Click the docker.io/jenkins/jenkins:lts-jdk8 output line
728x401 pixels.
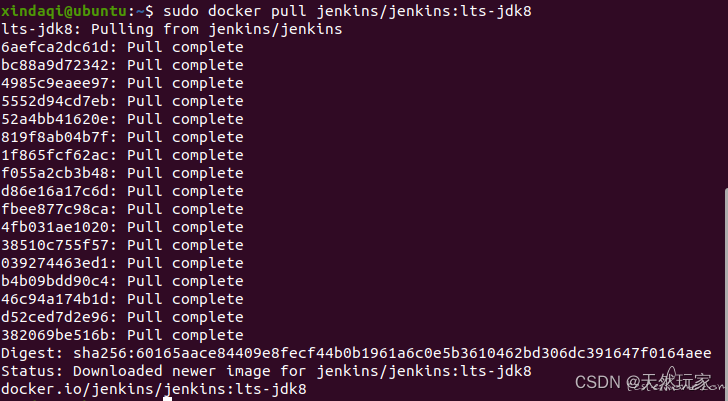point(154,389)
